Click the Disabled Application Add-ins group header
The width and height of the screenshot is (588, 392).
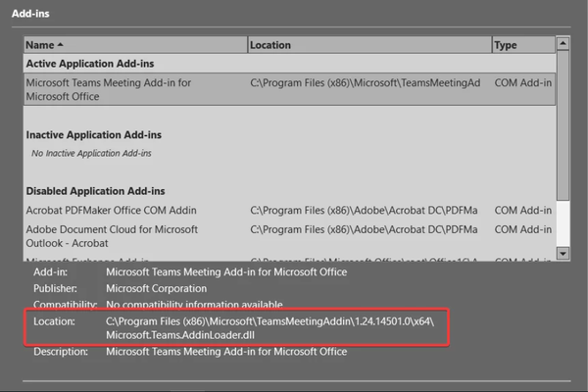[95, 191]
